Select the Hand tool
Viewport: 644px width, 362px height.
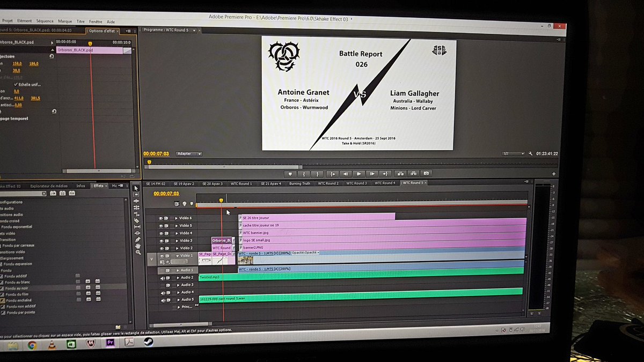click(138, 246)
